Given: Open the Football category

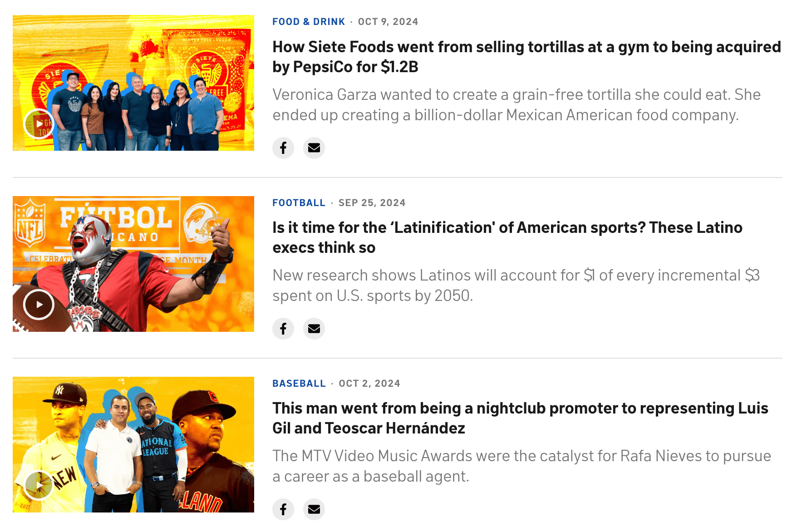Looking at the screenshot, I should click(299, 203).
